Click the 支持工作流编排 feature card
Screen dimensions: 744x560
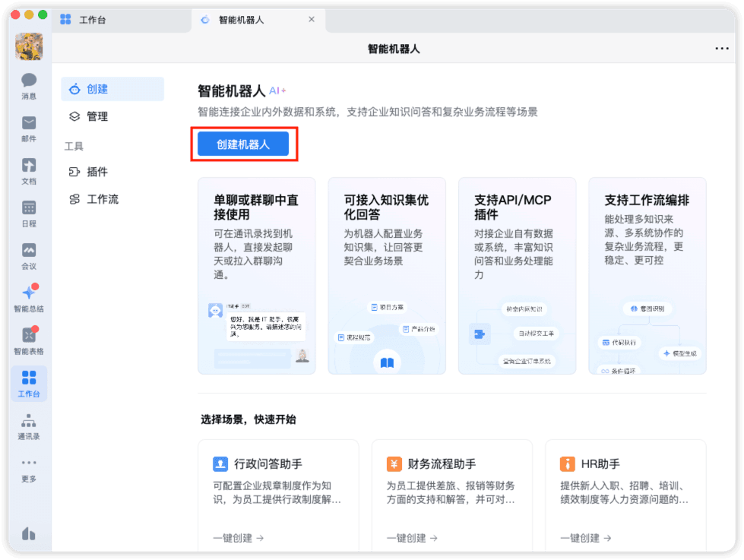[x=647, y=276]
